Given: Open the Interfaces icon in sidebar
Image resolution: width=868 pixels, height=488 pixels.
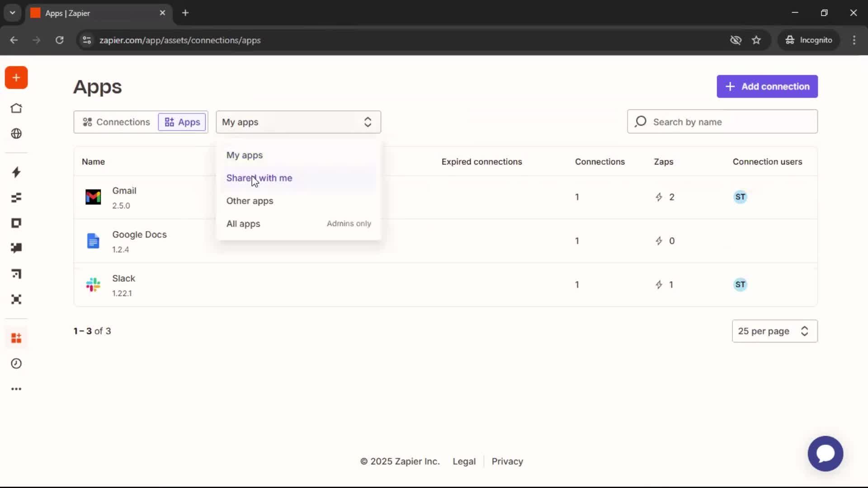Looking at the screenshot, I should 16,223.
